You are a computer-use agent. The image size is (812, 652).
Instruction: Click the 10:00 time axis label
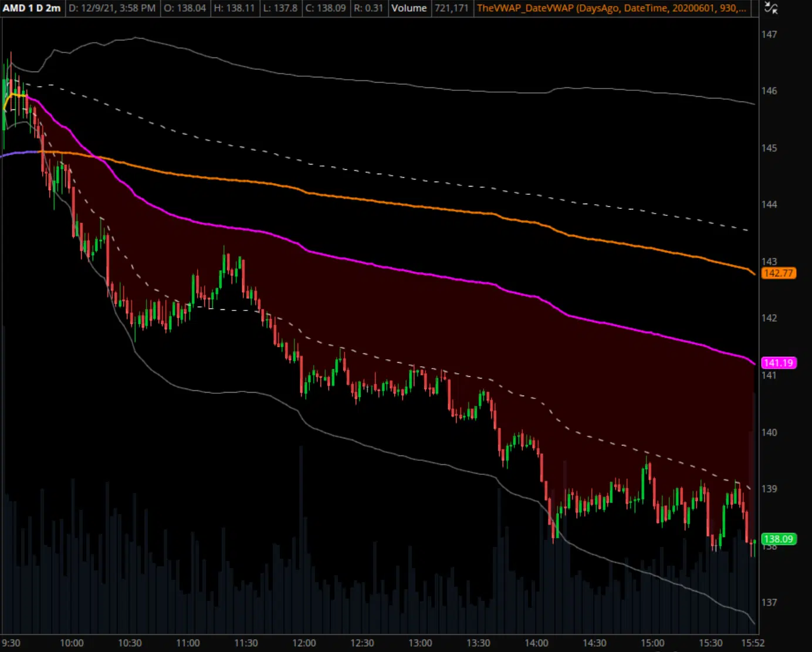click(x=72, y=643)
